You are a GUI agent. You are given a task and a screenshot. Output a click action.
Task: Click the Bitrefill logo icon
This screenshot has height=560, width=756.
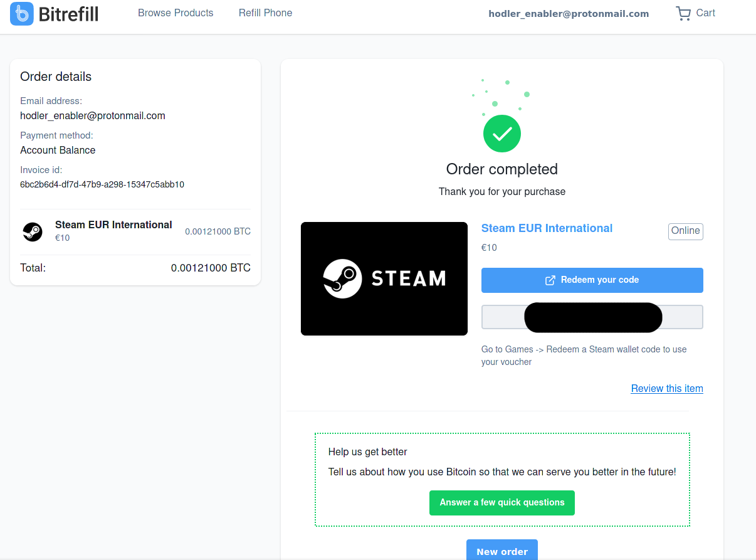(22, 14)
